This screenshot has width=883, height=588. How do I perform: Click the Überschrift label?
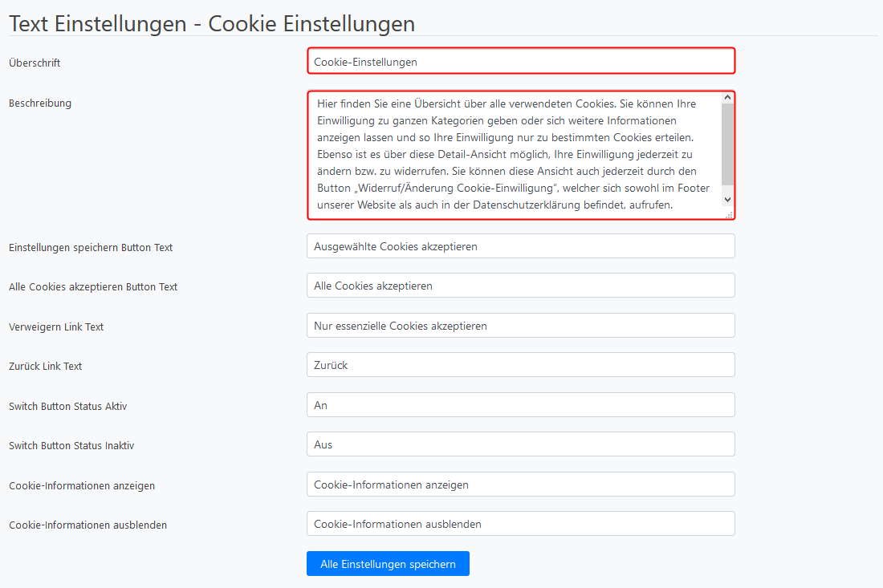35,63
